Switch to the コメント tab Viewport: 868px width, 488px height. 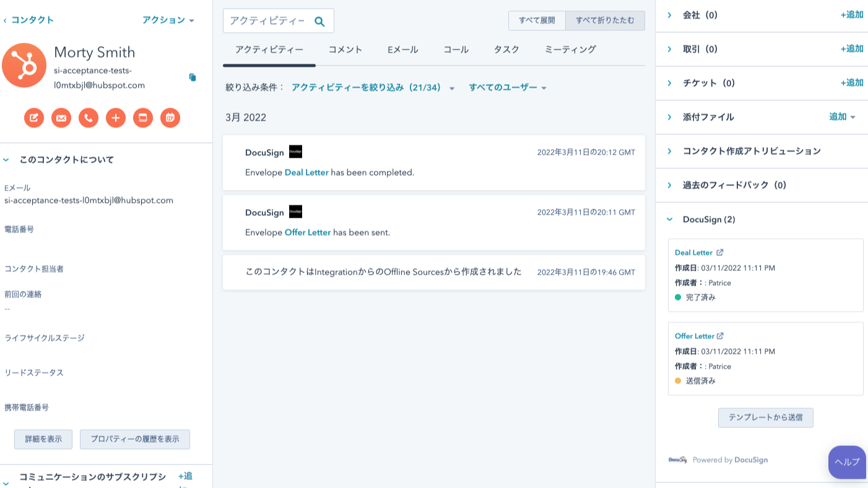click(x=345, y=49)
